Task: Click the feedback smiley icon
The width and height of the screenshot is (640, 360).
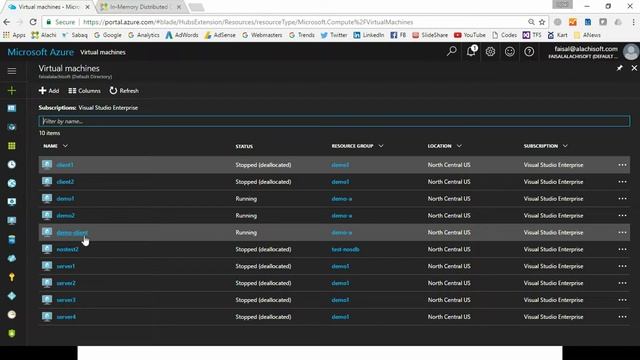Action: (x=509, y=51)
